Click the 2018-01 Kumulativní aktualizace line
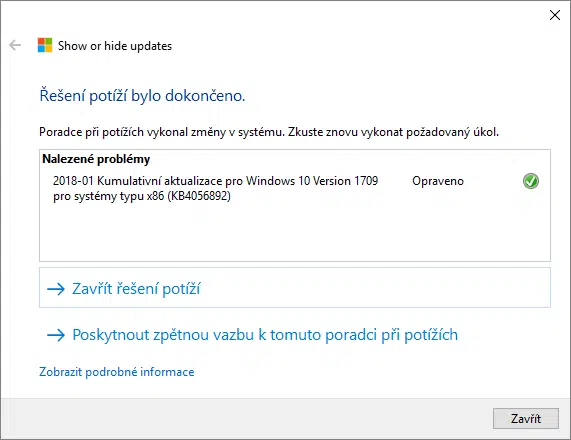The width and height of the screenshot is (571, 440). coord(216,181)
